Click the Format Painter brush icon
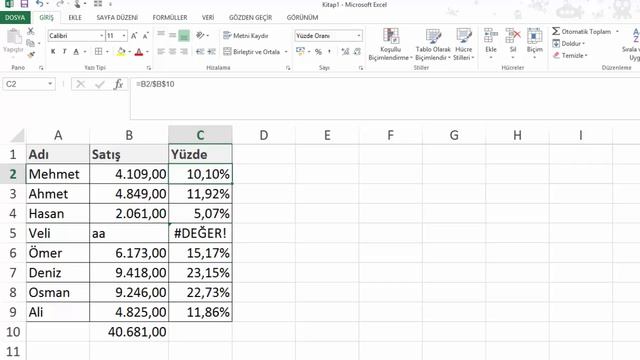 (x=31, y=54)
